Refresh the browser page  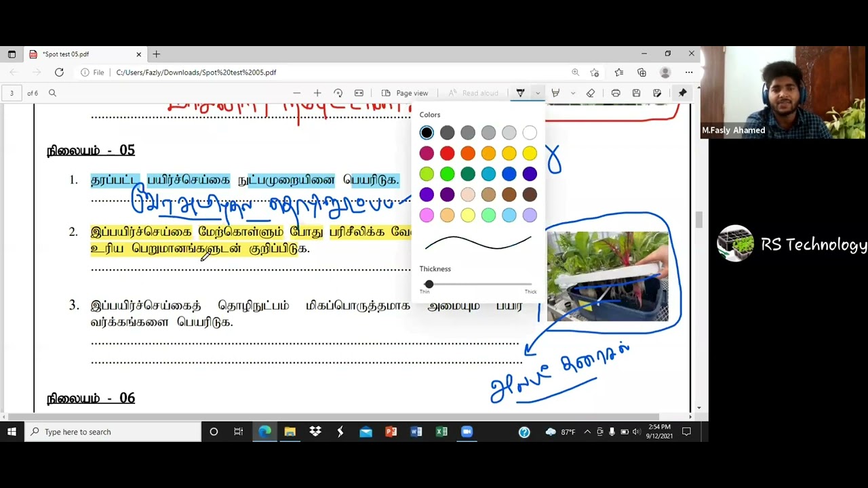point(59,73)
